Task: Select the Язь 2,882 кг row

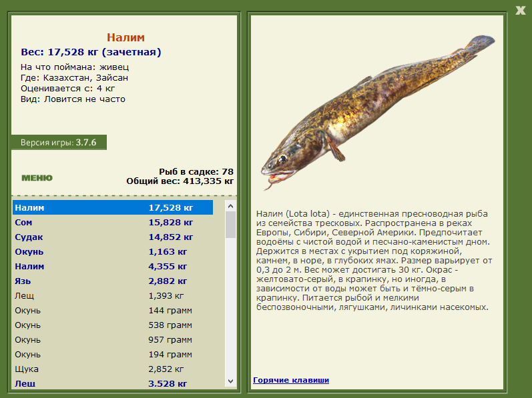Action: point(113,281)
